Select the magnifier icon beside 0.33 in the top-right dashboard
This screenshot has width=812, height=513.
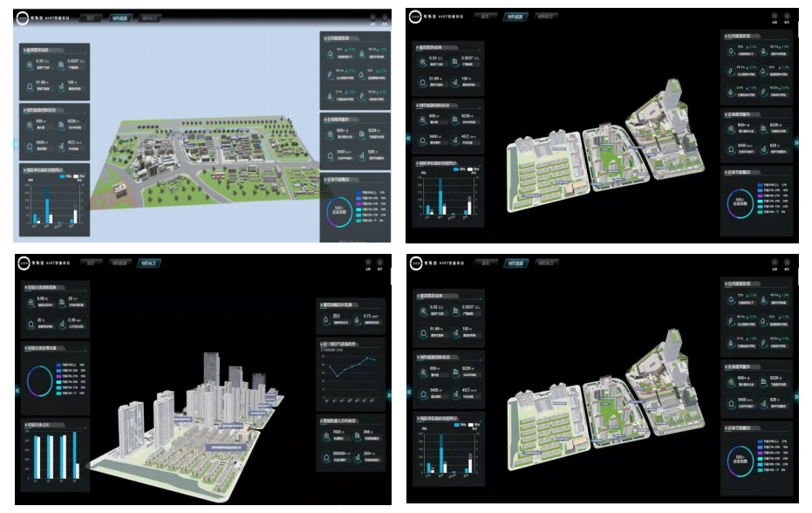[x=422, y=61]
